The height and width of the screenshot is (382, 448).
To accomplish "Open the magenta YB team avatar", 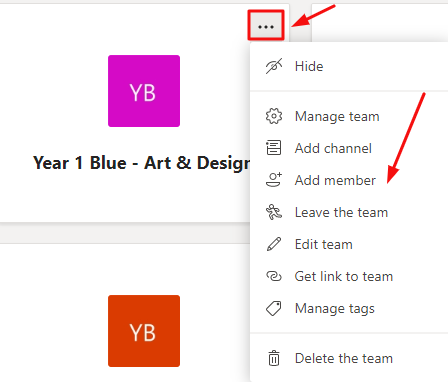I will [144, 91].
